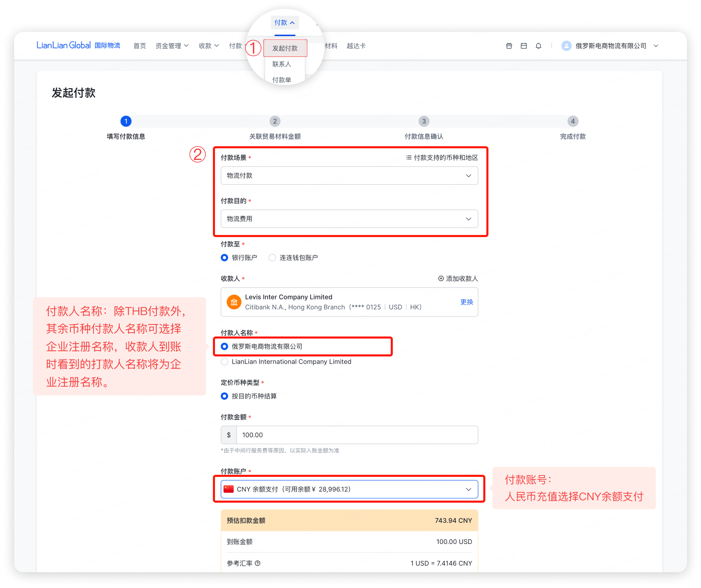Click the list icon for 付款支持的币种和地区
The image size is (701, 588).
tap(409, 158)
